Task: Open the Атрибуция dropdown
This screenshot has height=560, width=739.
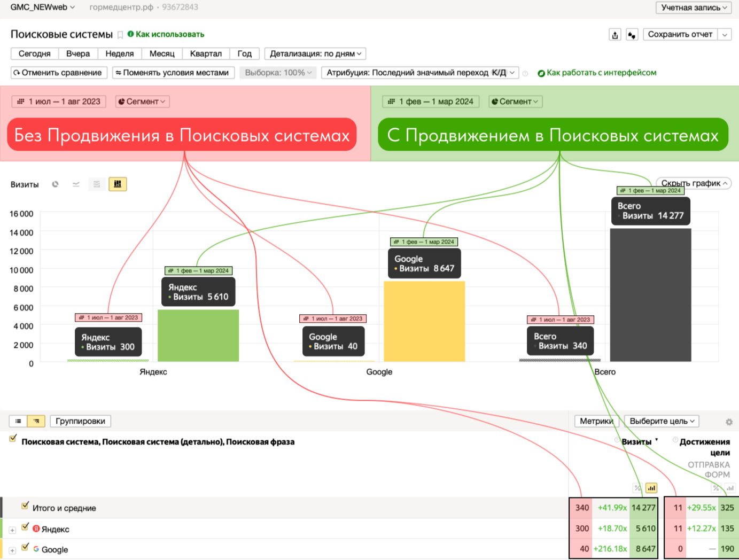Action: pos(420,73)
